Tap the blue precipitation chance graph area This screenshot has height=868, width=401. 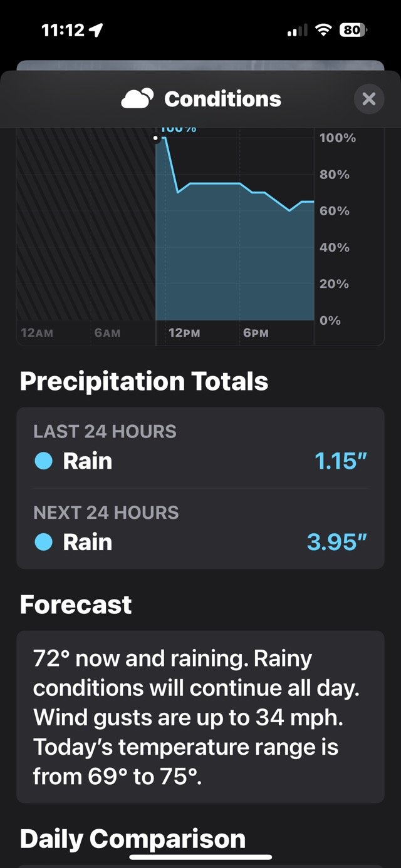pyautogui.click(x=235, y=257)
